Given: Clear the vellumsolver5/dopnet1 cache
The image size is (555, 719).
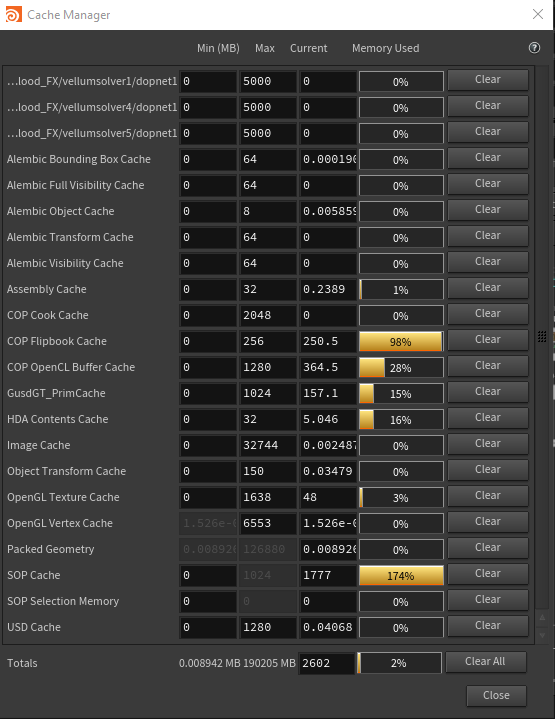Looking at the screenshot, I should point(488,132).
